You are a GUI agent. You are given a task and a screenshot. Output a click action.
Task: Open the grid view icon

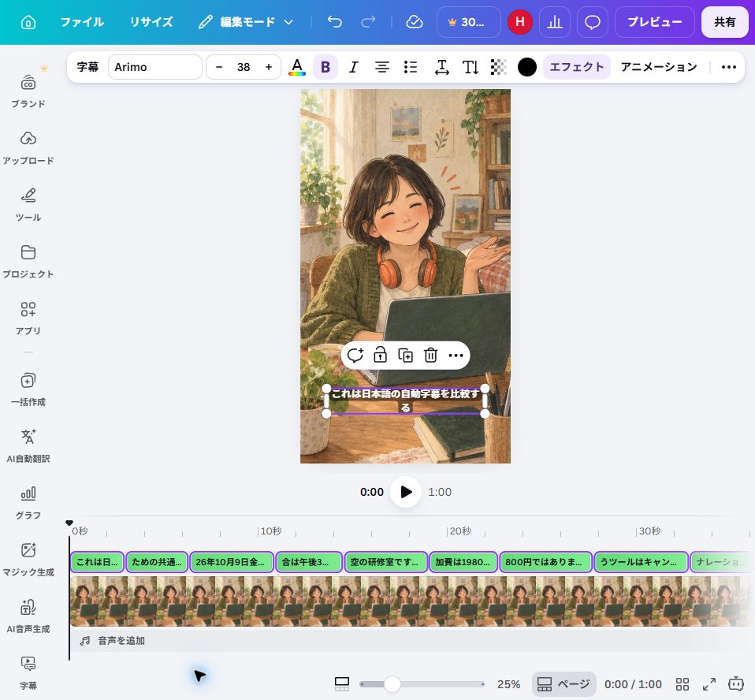point(682,684)
